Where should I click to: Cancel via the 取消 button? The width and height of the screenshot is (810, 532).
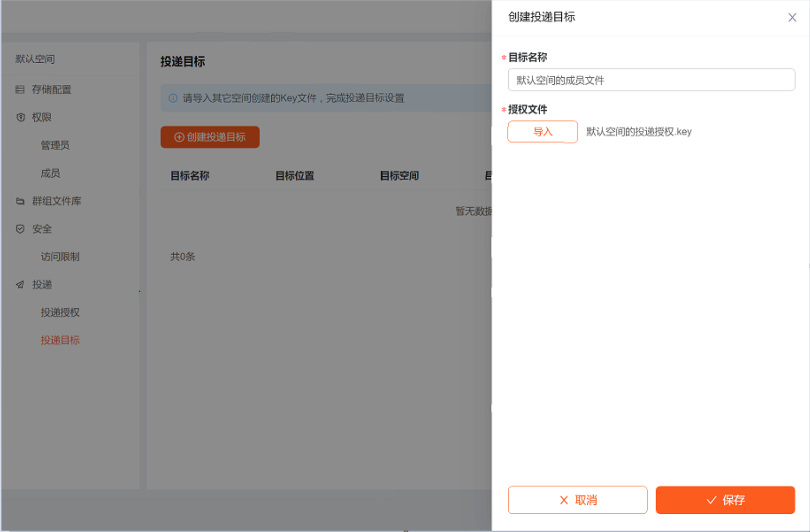click(578, 500)
